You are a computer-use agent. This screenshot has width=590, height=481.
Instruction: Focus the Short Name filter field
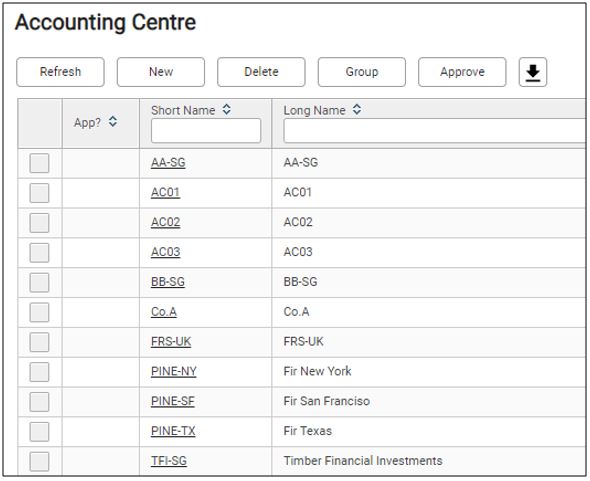pos(206,131)
